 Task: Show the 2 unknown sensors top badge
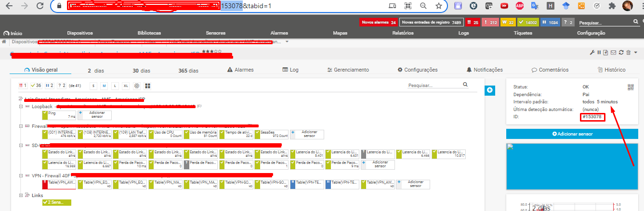[569, 22]
